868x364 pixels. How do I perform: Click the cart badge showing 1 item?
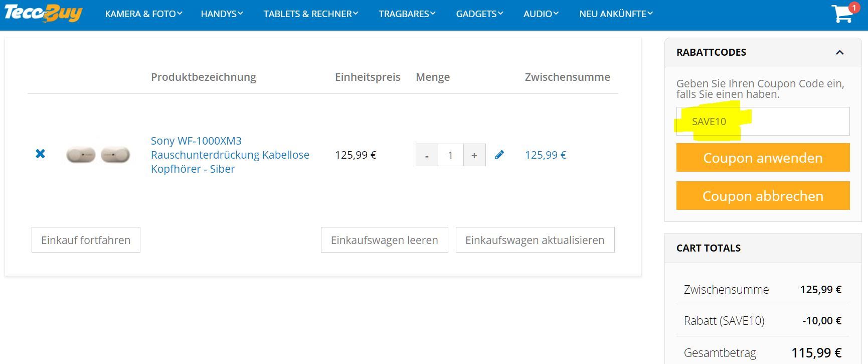click(x=854, y=8)
